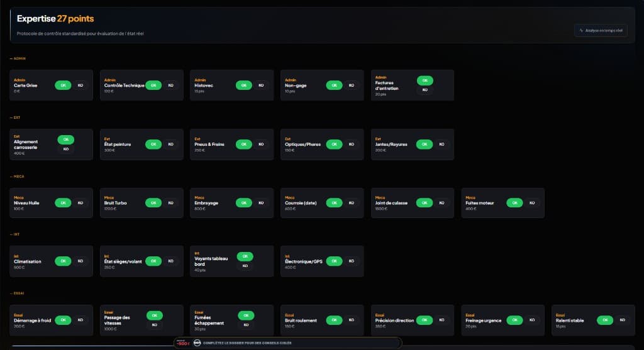Mark Courroie (date) as KO
The image size is (644, 350).
[x=352, y=203]
